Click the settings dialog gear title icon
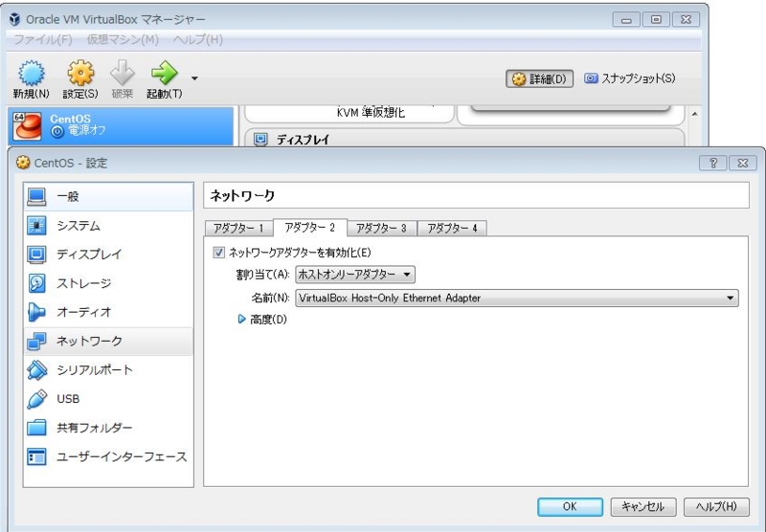 pos(22,162)
